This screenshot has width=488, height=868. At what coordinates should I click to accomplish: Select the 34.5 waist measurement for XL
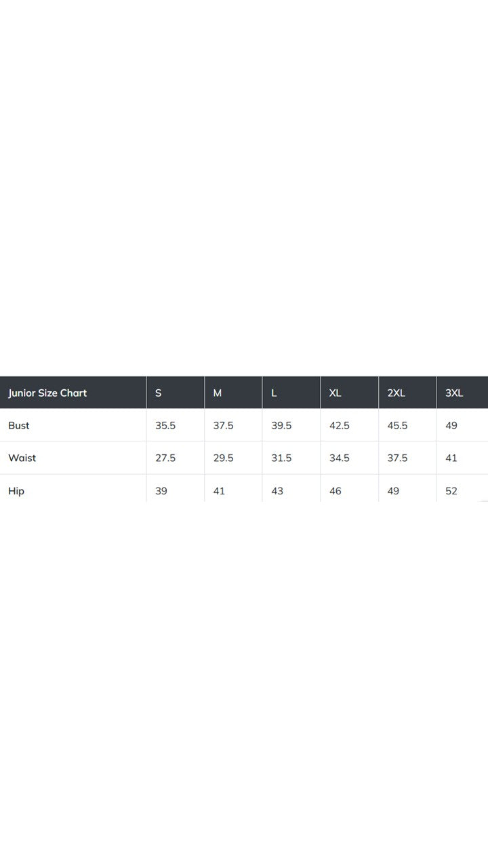pos(340,458)
